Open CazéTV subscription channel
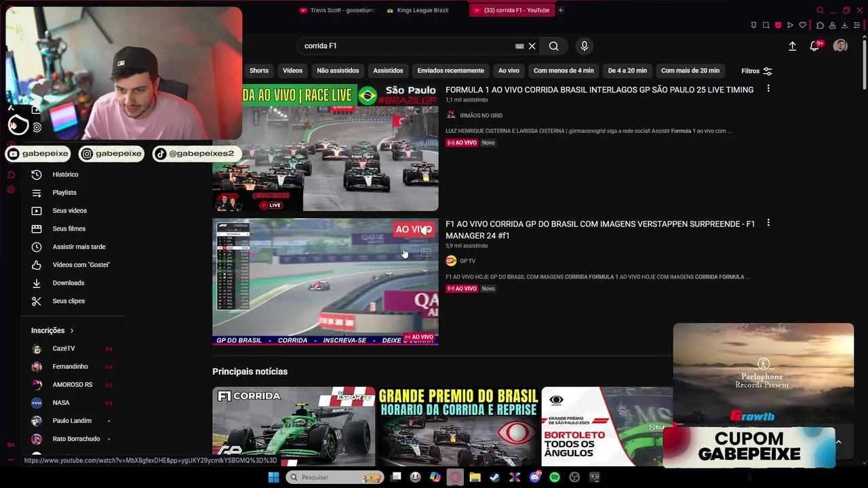The height and width of the screenshot is (488, 868). pyautogui.click(x=64, y=348)
